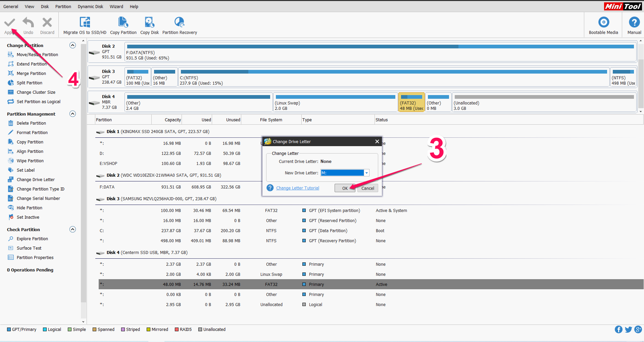Collapse the Change Partition section

(72, 45)
